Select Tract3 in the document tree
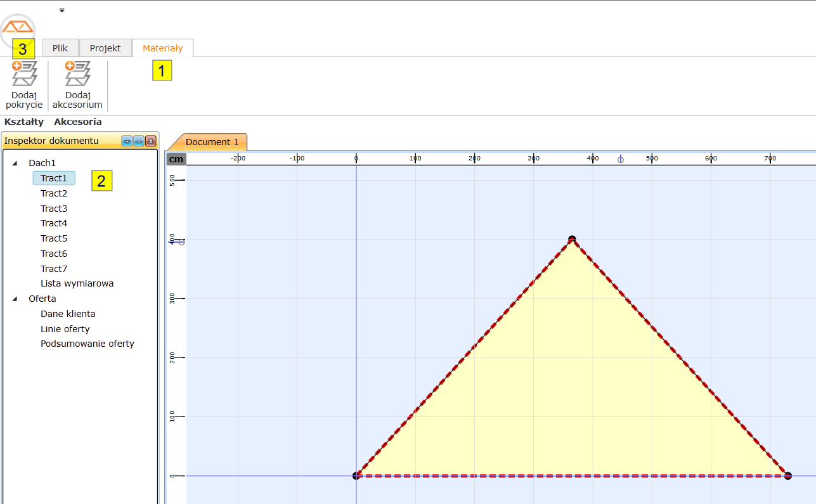This screenshot has width=816, height=504. [x=54, y=209]
